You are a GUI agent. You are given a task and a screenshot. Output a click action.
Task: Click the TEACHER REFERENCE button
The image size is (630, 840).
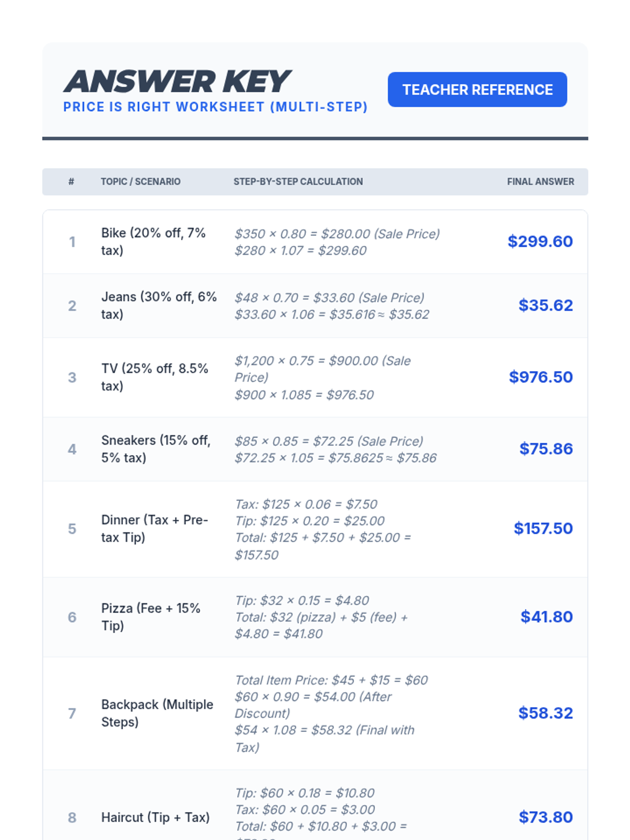pos(477,90)
